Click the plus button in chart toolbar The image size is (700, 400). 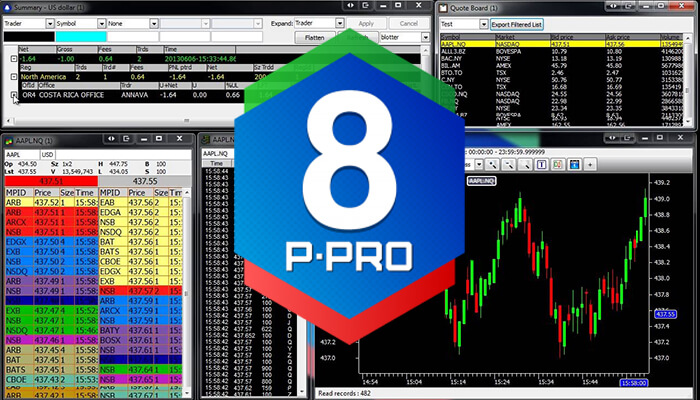pos(590,165)
